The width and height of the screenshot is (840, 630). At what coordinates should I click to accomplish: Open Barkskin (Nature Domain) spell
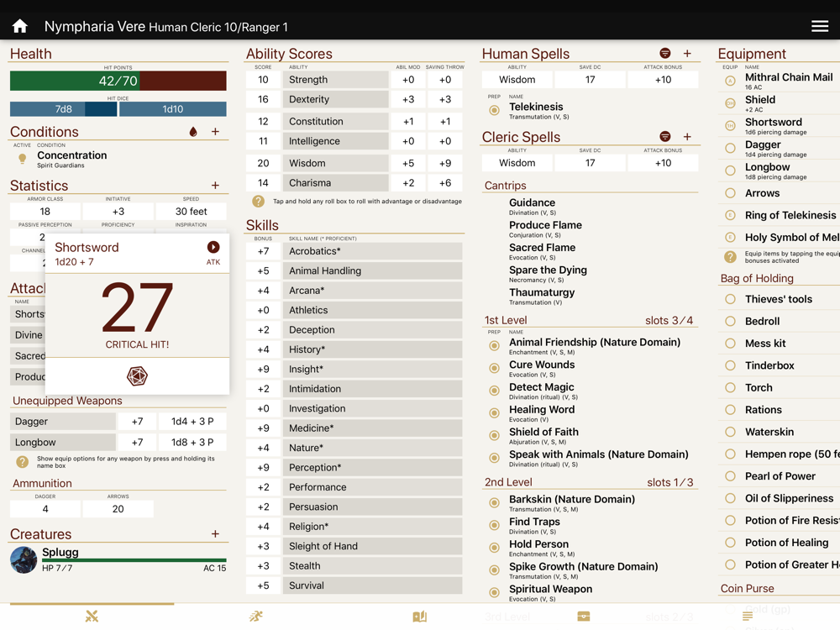[571, 499]
